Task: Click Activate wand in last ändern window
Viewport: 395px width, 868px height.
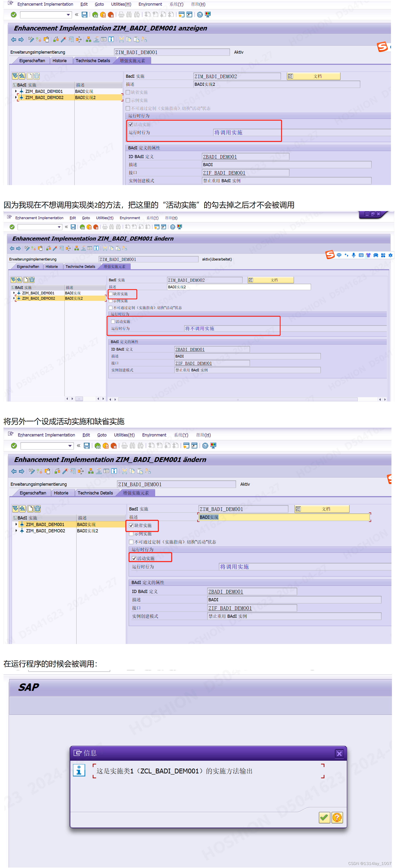Action: (x=65, y=471)
